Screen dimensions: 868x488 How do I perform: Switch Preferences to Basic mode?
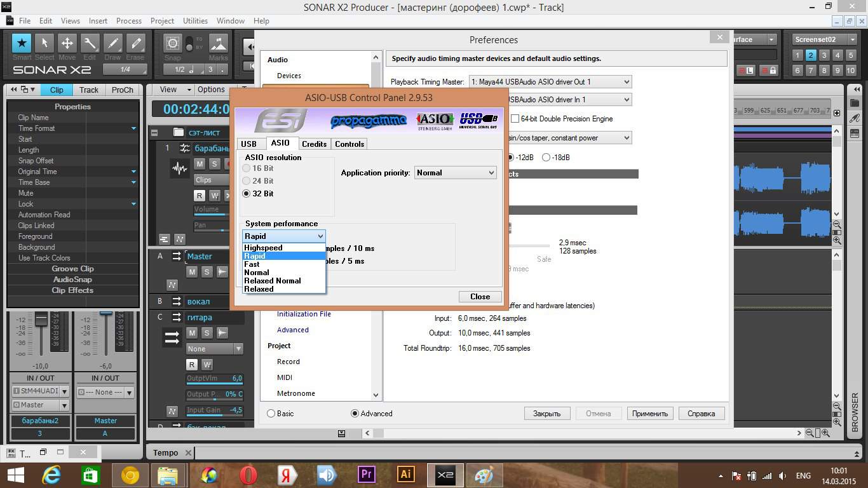coord(271,414)
